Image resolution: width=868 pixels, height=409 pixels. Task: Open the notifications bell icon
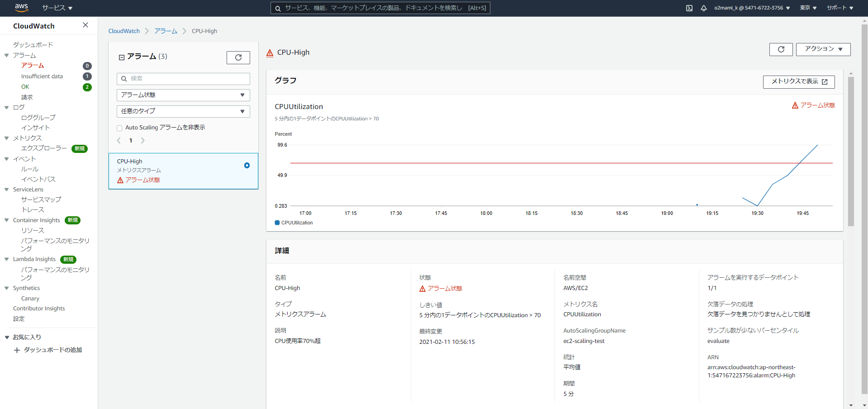coord(703,8)
